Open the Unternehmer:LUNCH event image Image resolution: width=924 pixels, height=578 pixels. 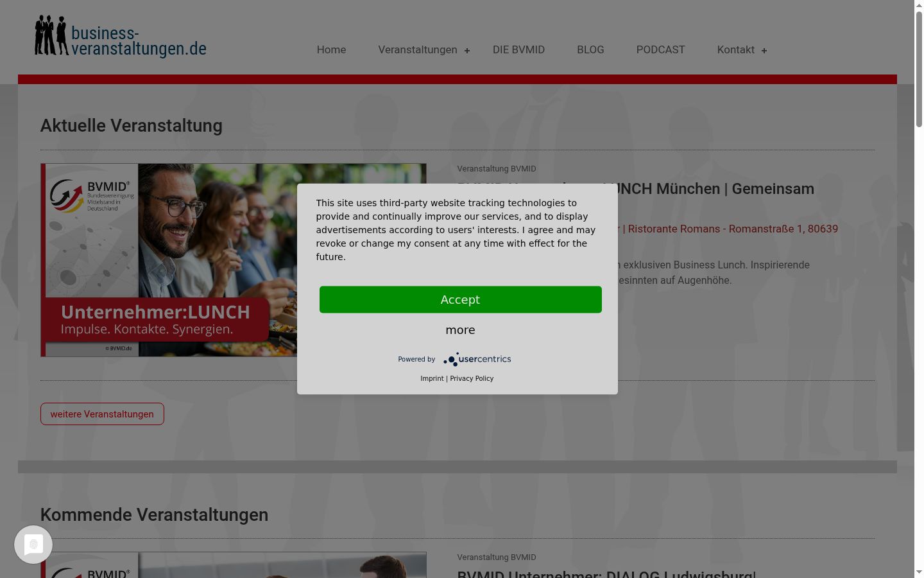pyautogui.click(x=234, y=260)
